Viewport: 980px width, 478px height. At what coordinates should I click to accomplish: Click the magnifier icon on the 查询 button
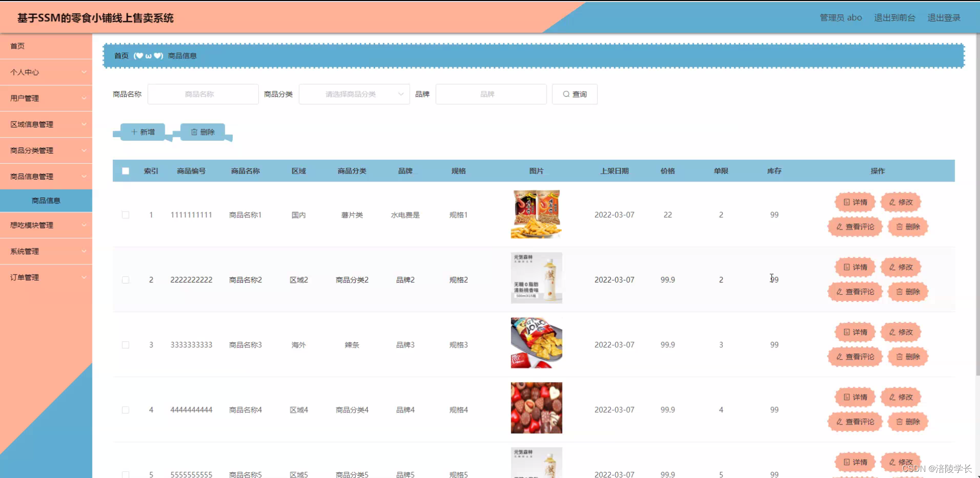point(567,94)
